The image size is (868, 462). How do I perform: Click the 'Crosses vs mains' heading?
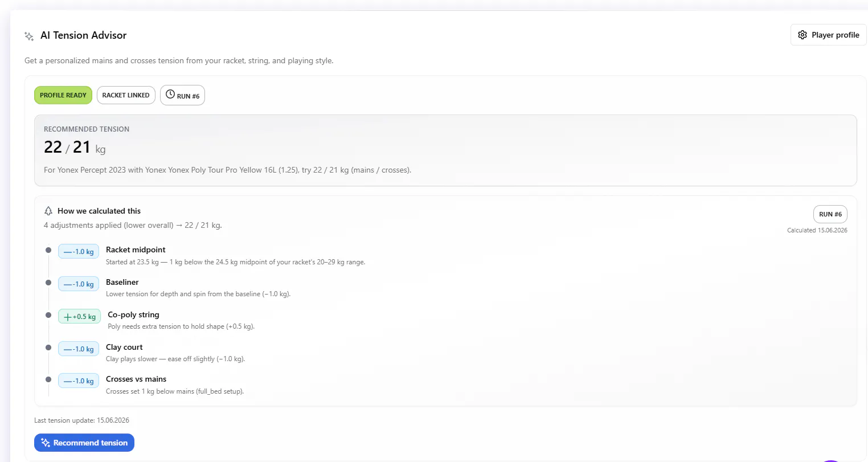tap(136, 379)
